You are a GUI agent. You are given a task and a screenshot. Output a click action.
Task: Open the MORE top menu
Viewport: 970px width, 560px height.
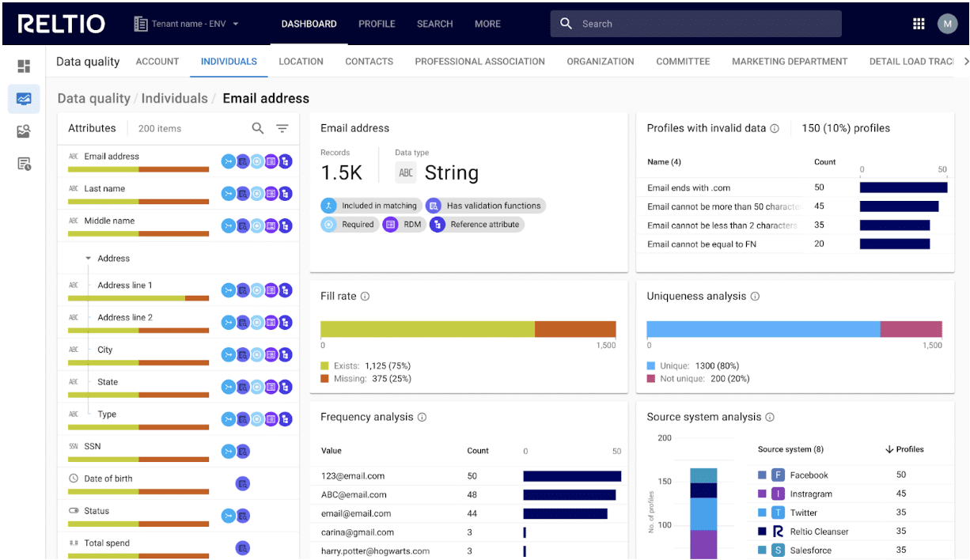pos(487,24)
